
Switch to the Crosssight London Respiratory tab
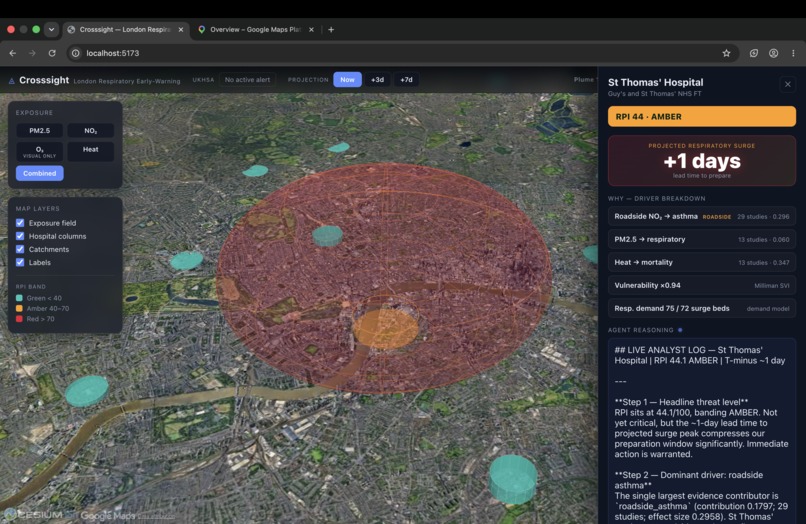coord(126,30)
